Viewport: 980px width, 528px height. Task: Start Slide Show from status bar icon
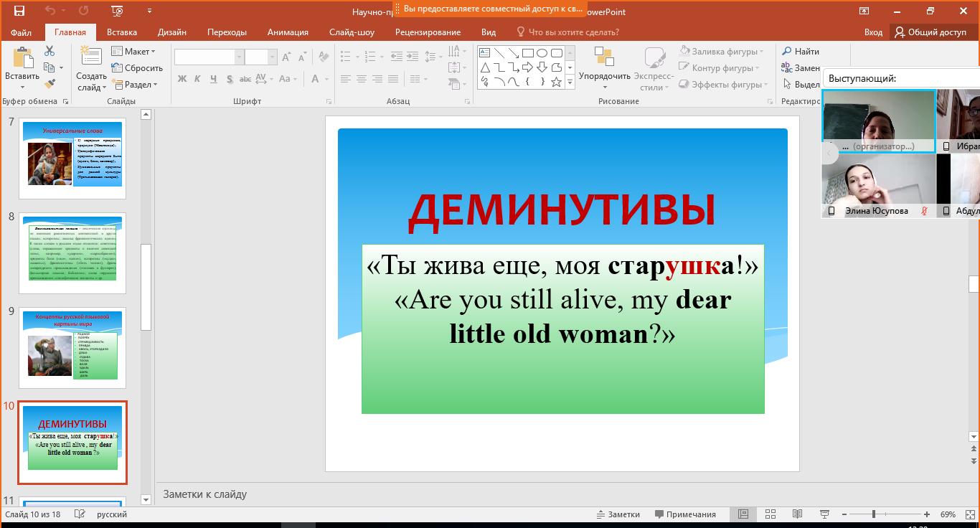(x=823, y=514)
